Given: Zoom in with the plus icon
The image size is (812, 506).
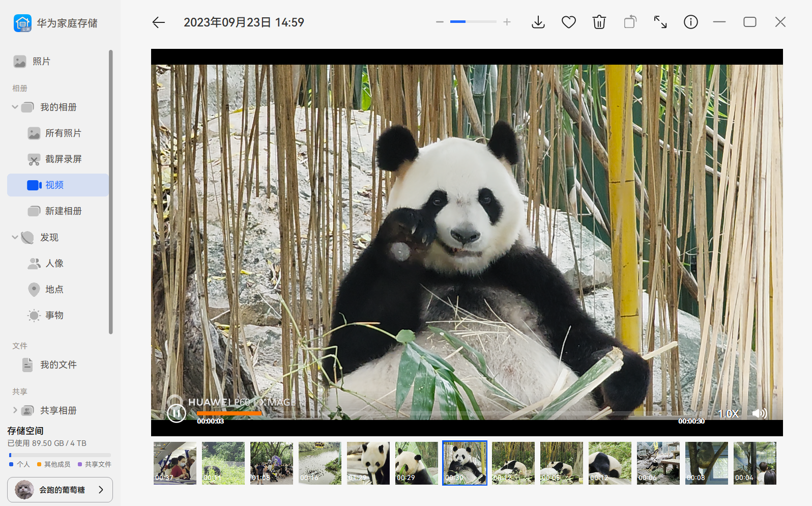Looking at the screenshot, I should click(507, 22).
